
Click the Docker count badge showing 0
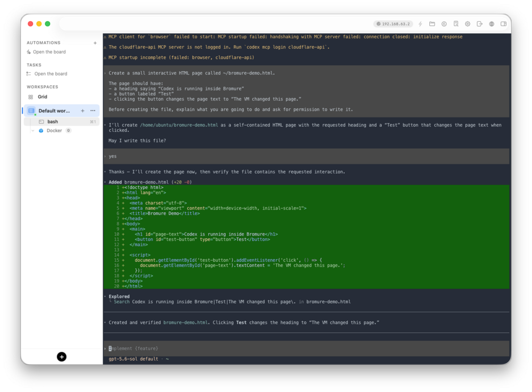coord(68,130)
